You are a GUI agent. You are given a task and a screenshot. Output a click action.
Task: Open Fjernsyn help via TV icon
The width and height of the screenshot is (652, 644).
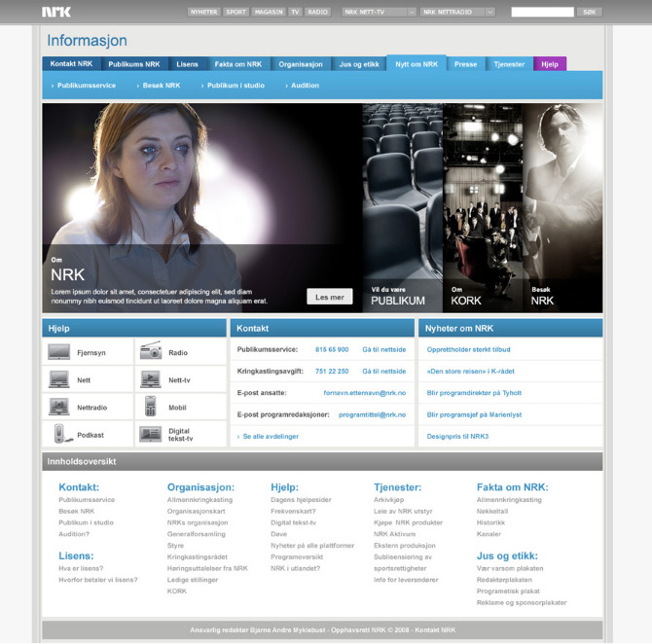click(58, 352)
